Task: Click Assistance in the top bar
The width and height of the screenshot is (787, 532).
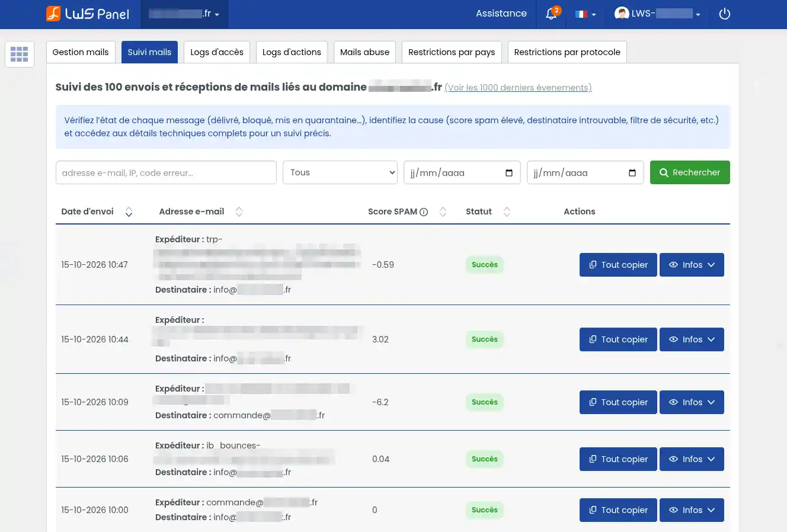Action: [x=501, y=14]
